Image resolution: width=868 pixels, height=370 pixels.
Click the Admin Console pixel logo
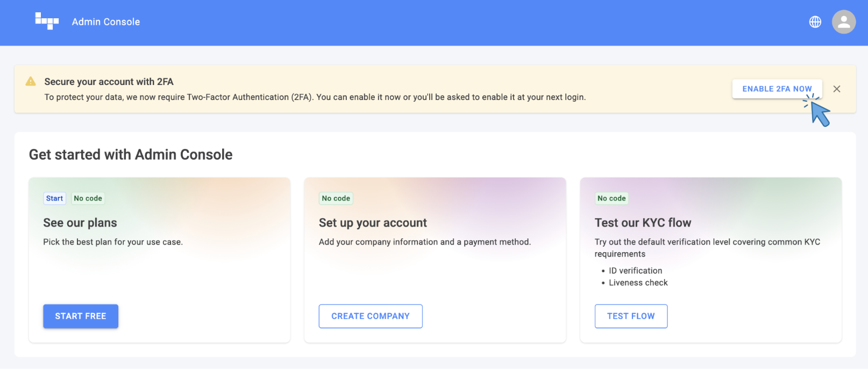pyautogui.click(x=47, y=21)
